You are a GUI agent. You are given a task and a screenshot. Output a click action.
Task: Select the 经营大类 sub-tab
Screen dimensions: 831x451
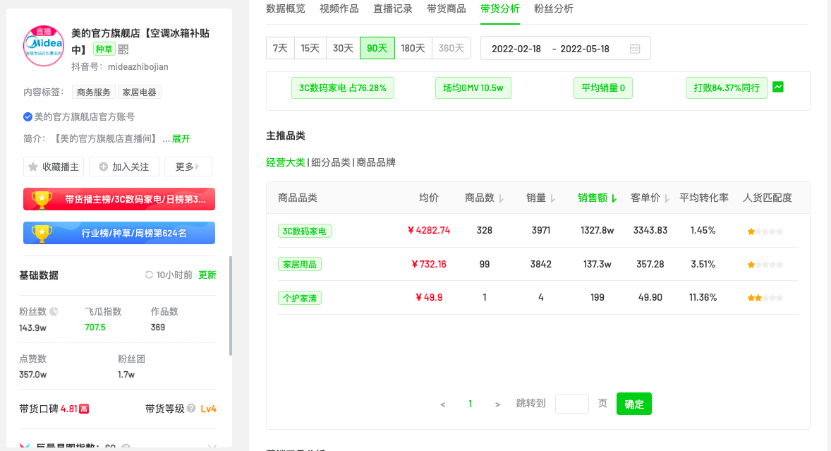(x=286, y=162)
